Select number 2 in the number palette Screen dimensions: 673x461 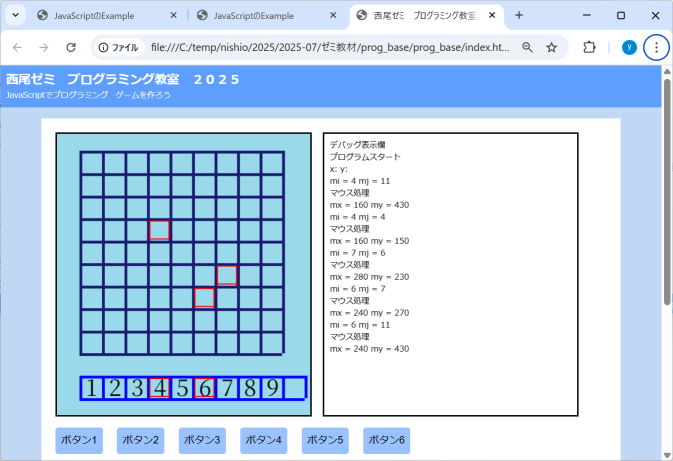pyautogui.click(x=115, y=388)
